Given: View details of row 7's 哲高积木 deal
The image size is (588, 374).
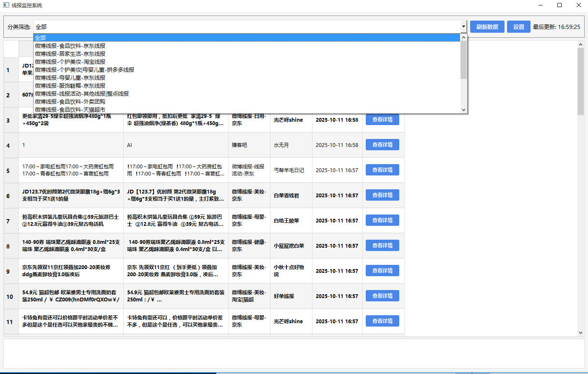Looking at the screenshot, I should click(382, 220).
